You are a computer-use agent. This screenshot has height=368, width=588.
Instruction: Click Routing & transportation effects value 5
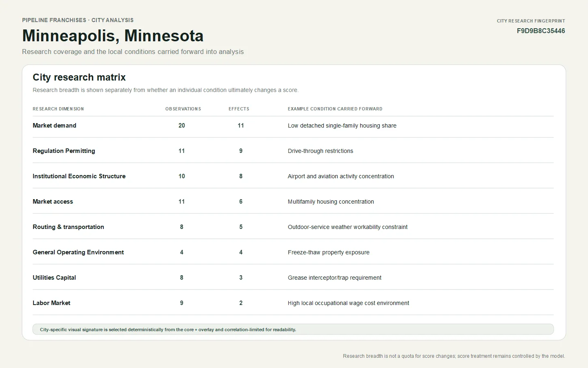click(241, 227)
